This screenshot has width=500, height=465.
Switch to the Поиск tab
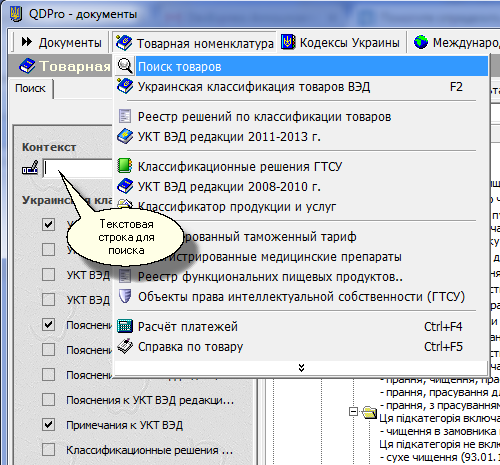30,88
